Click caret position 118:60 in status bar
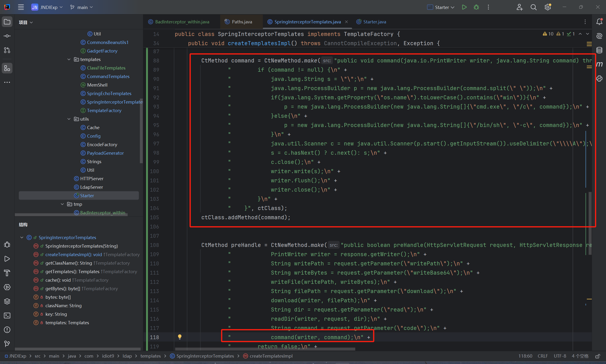 [x=525, y=356]
